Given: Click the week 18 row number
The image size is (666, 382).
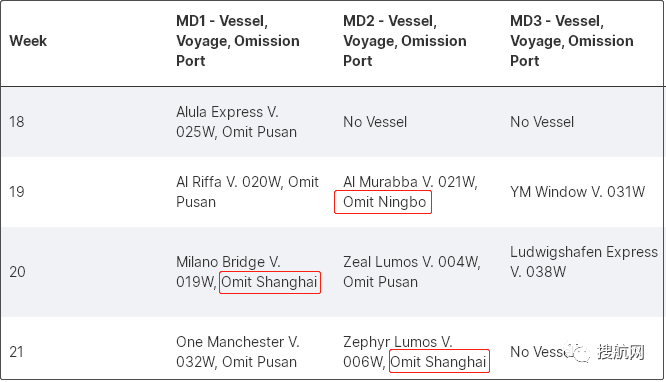Looking at the screenshot, I should coord(17,122).
